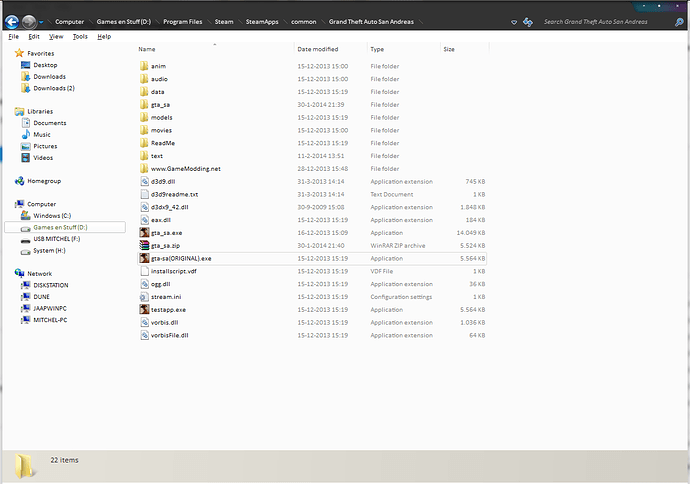Open the Tools menu
This screenshot has width=690, height=484.
tap(80, 36)
